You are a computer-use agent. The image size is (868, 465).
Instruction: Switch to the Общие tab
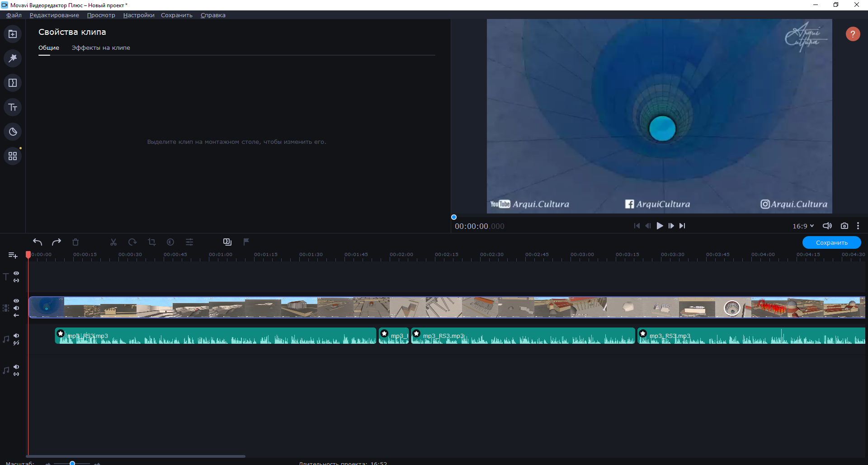(49, 48)
